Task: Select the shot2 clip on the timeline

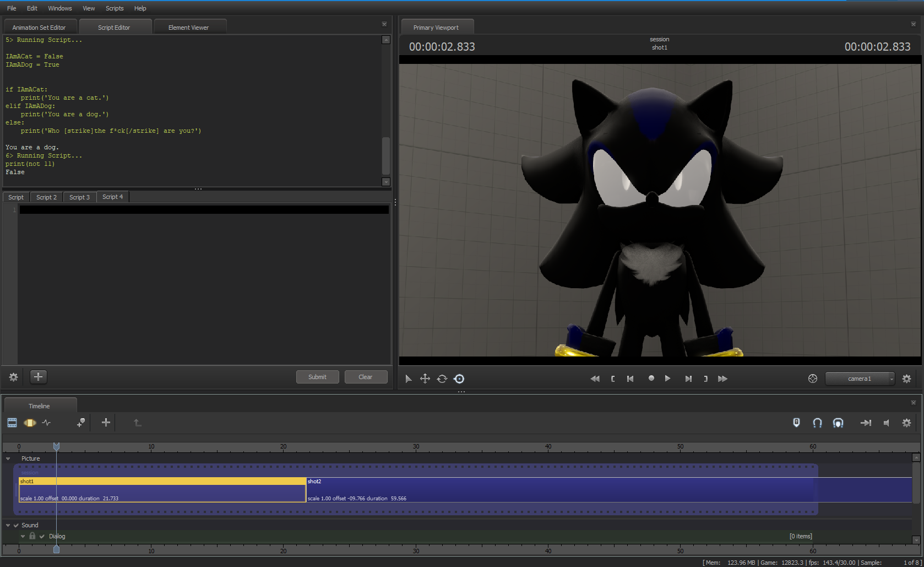Action: click(609, 490)
